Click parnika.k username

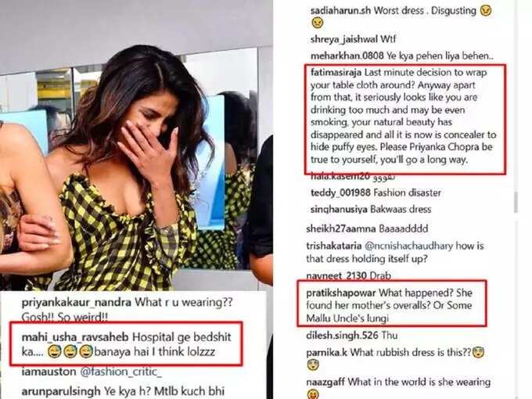tap(326, 353)
